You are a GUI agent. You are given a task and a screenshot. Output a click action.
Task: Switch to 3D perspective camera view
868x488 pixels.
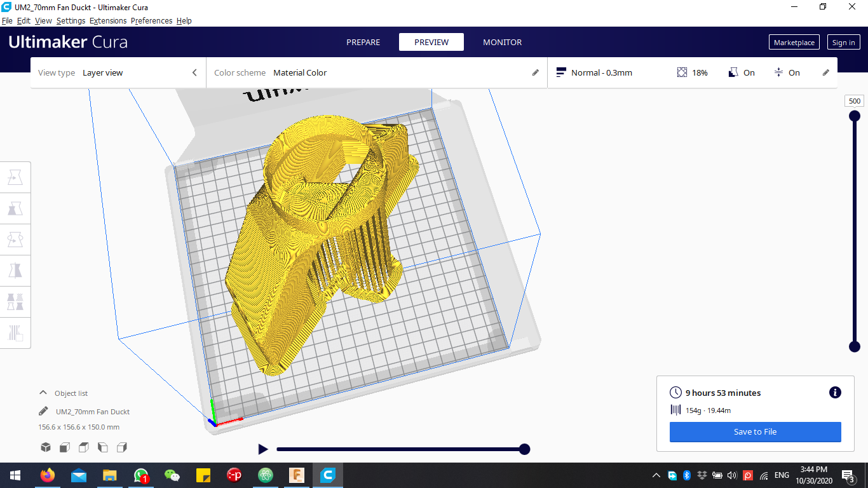tap(45, 447)
